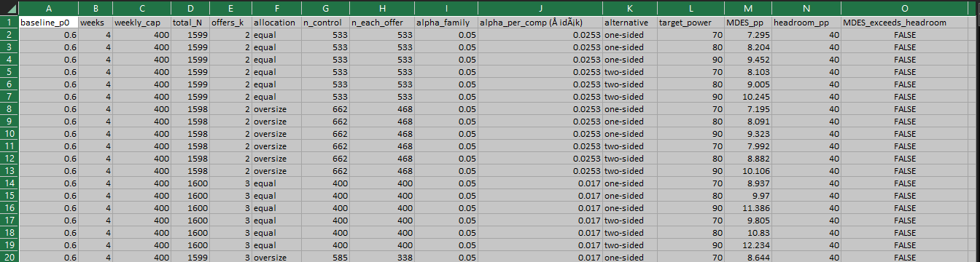Click MDES value 8.937
The height and width of the screenshot is (262, 980).
[748, 183]
